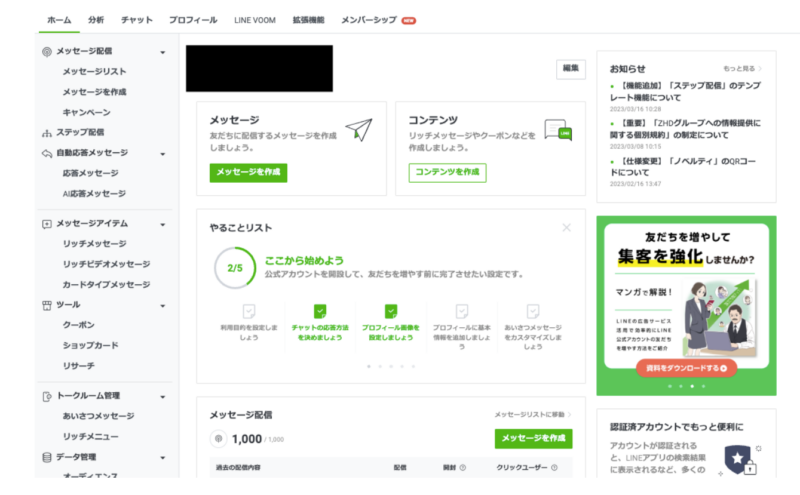Close the やることリスト panel
The image size is (800, 495).
coord(566,228)
